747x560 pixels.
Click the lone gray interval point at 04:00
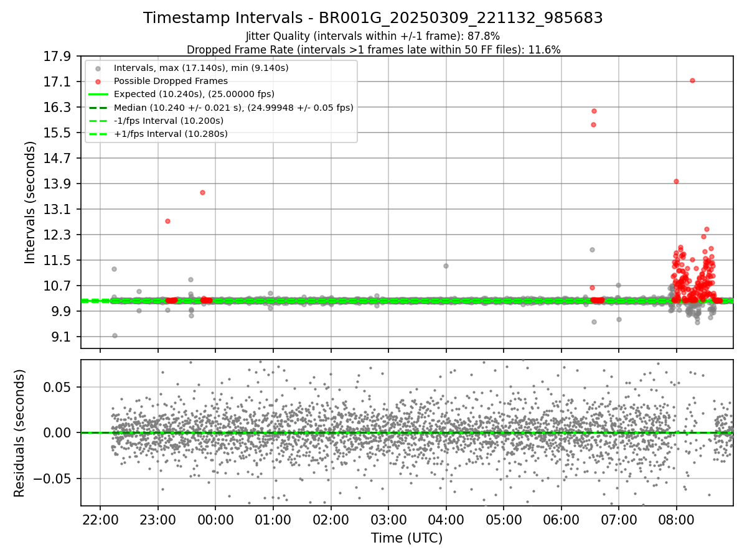pos(446,266)
